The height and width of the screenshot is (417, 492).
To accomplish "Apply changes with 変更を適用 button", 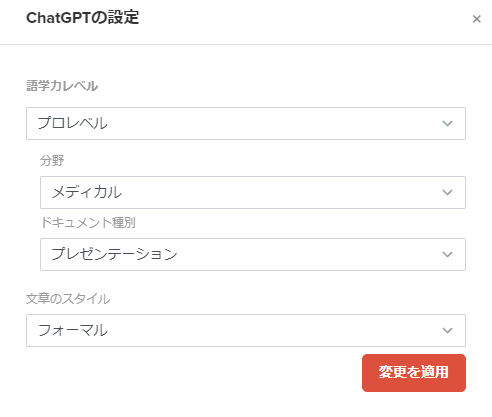I will (x=414, y=373).
